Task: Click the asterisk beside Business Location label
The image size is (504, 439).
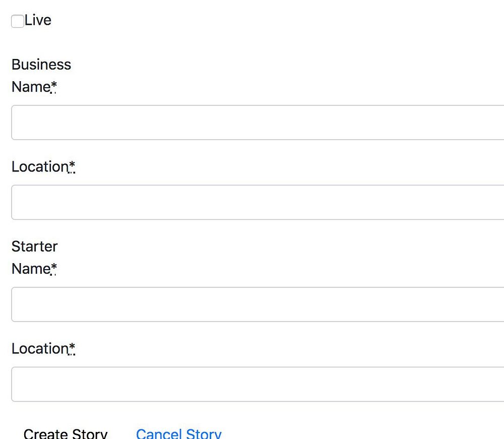Action: click(x=72, y=166)
